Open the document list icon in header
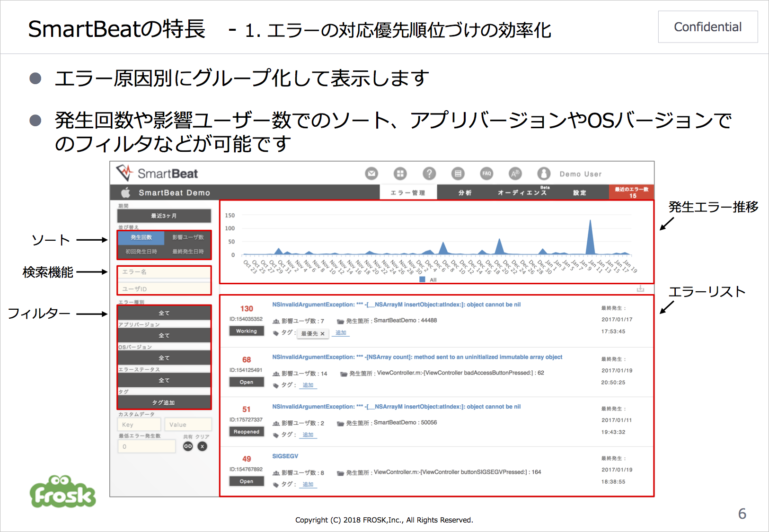This screenshot has width=769, height=532. tap(458, 174)
